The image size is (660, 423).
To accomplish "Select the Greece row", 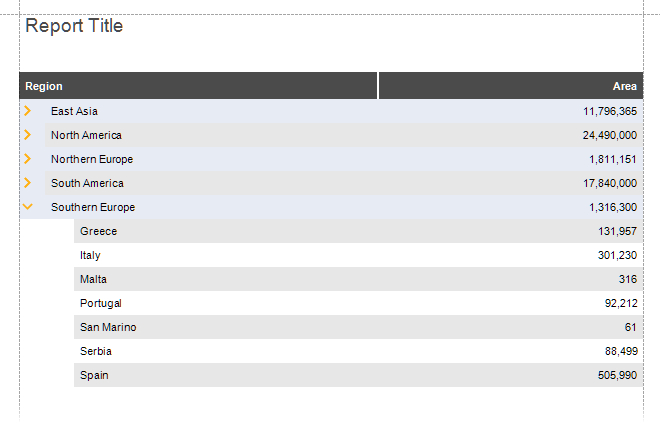I will tap(358, 231).
